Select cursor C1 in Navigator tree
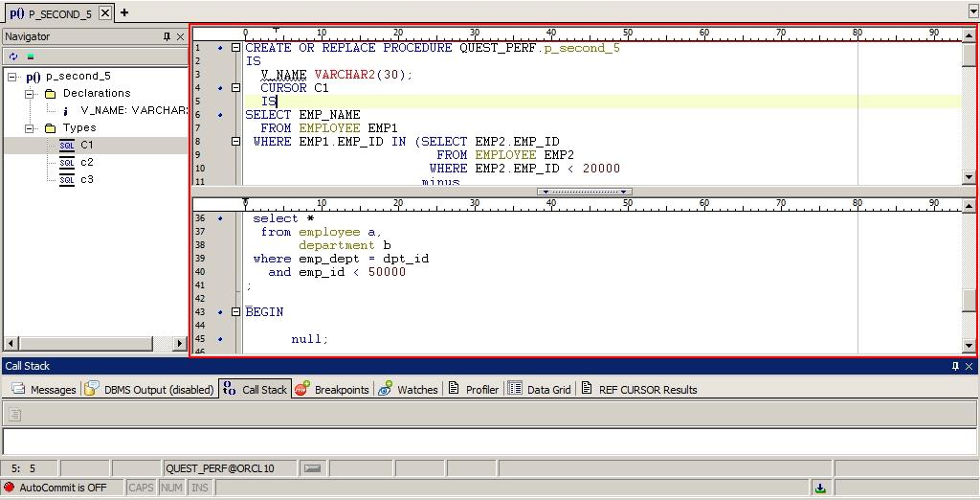The width and height of the screenshot is (980, 500). [86, 145]
